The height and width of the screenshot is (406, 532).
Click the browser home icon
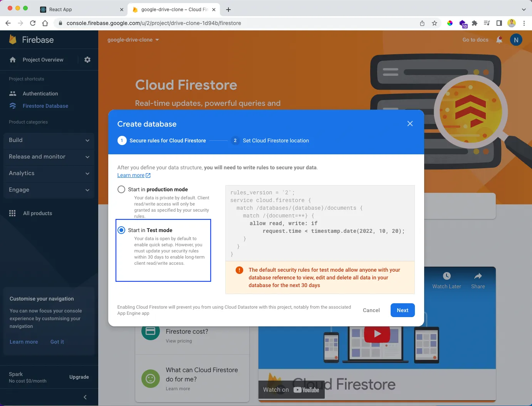[x=45, y=23]
